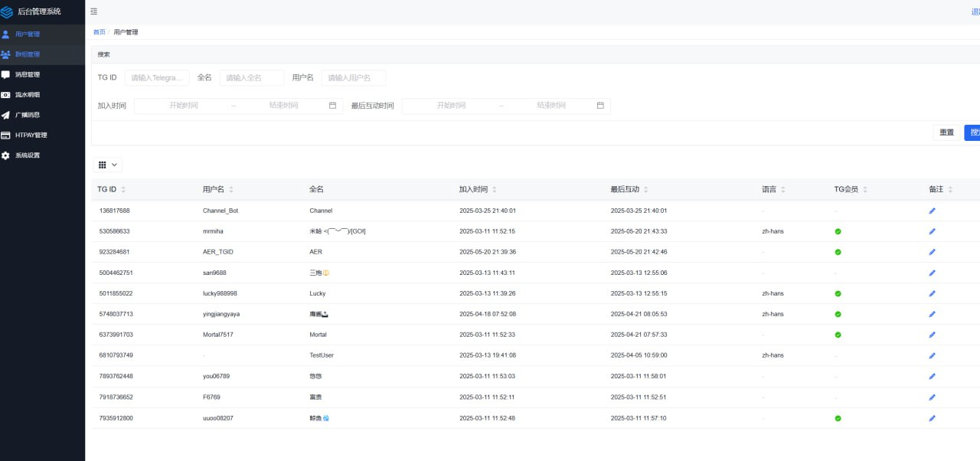Edit the remark for user lucky988998
980x461 pixels.
click(932, 293)
